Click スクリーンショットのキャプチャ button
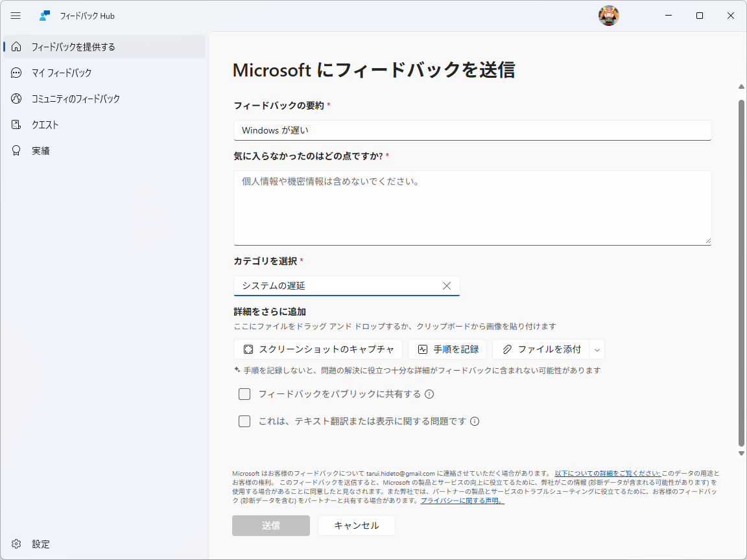The width and height of the screenshot is (747, 560). tap(318, 349)
